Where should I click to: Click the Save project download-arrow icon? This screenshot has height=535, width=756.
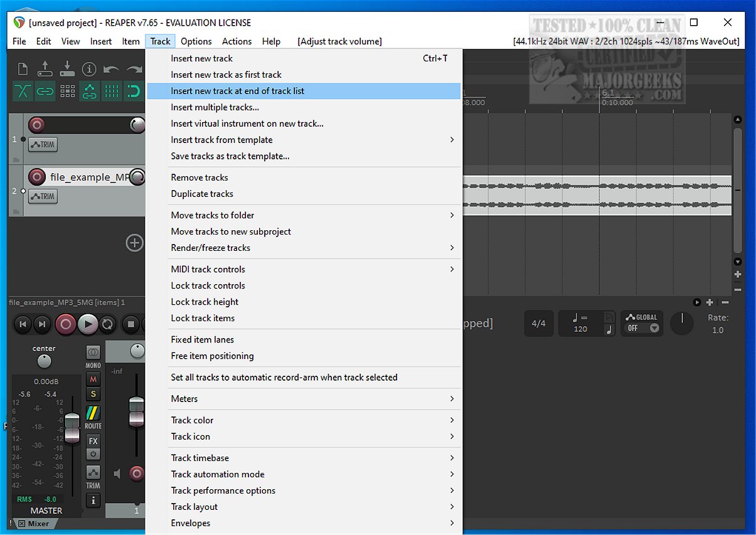tap(67, 69)
